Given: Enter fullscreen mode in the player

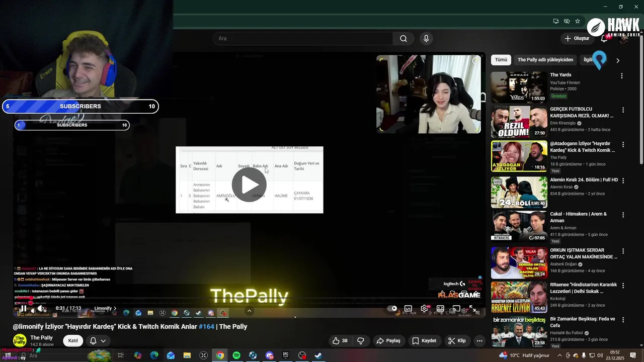Looking at the screenshot, I should coord(472,309).
